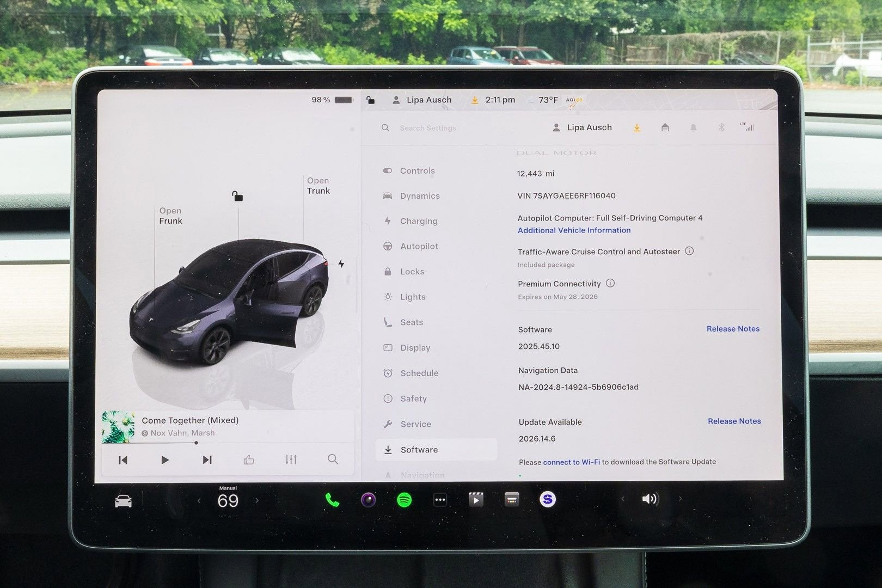882x588 pixels.
Task: Tap the 12,443 mi odometer reading
Action: 536,174
